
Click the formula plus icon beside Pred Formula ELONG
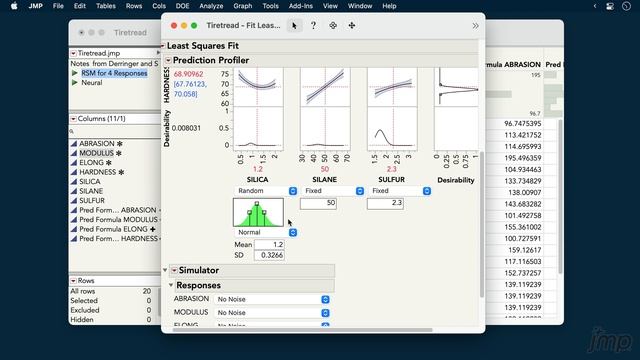153,229
